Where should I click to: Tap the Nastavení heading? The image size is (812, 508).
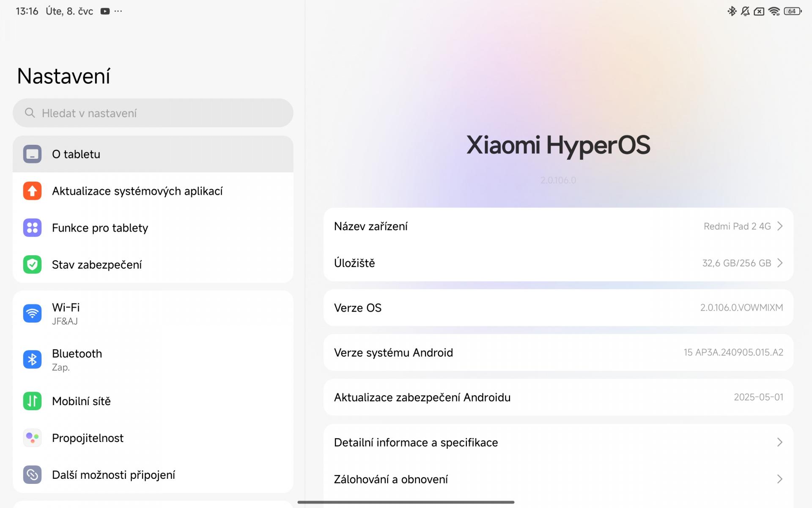[64, 76]
